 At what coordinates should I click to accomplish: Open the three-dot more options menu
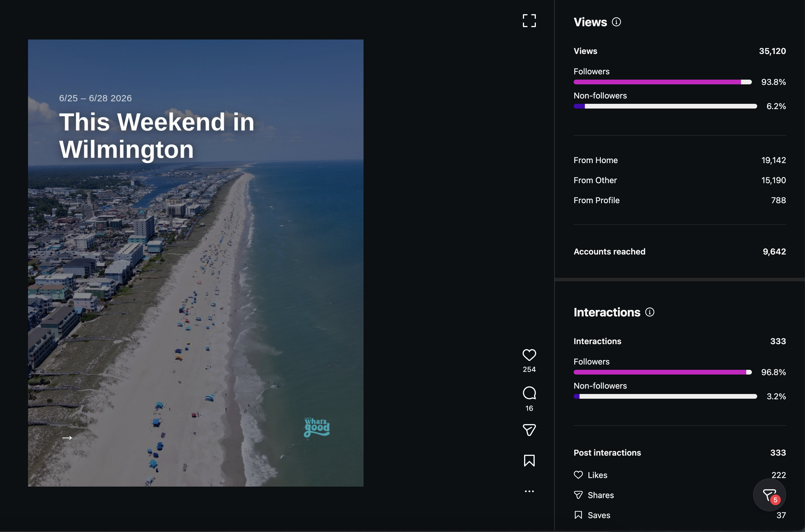(529, 491)
